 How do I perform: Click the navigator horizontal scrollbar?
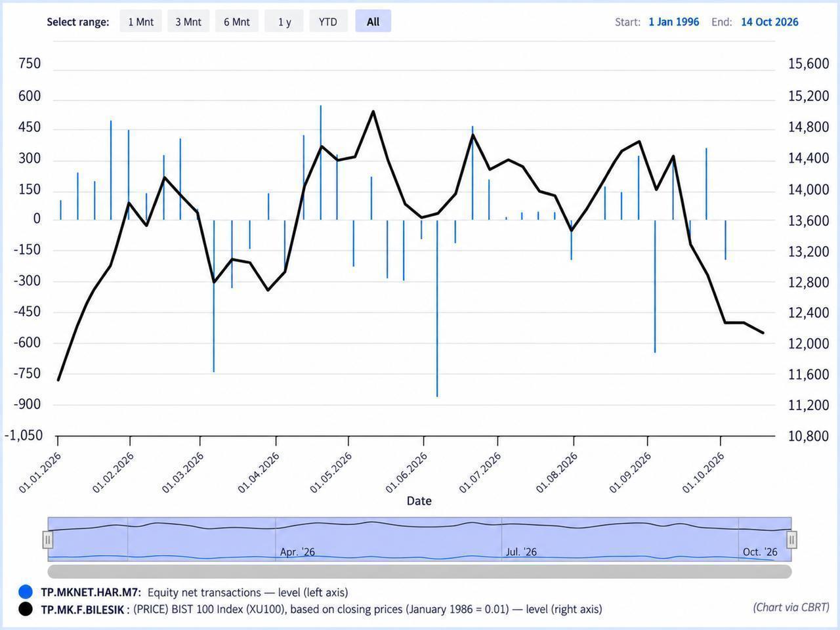coord(419,571)
